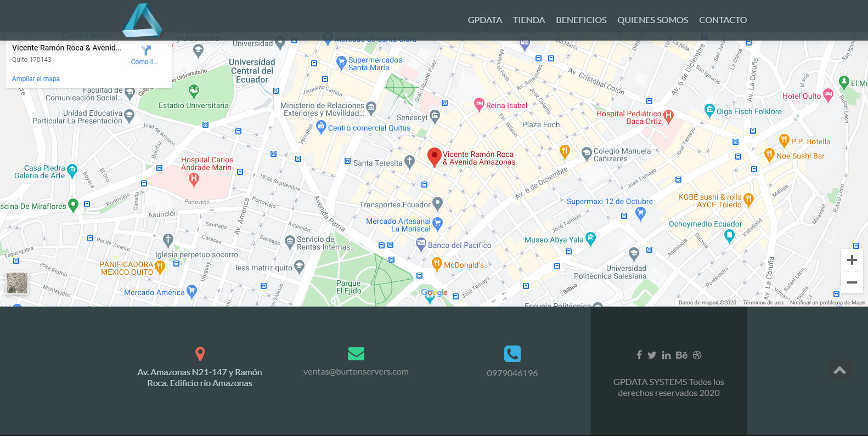Image resolution: width=868 pixels, height=436 pixels.
Task: Open the GPDATA menu item
Action: [484, 20]
